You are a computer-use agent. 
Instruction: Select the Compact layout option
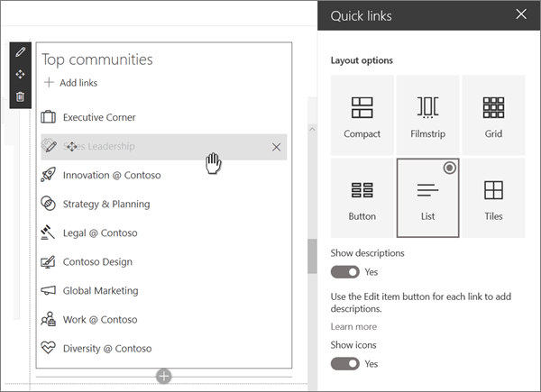pyautogui.click(x=362, y=114)
